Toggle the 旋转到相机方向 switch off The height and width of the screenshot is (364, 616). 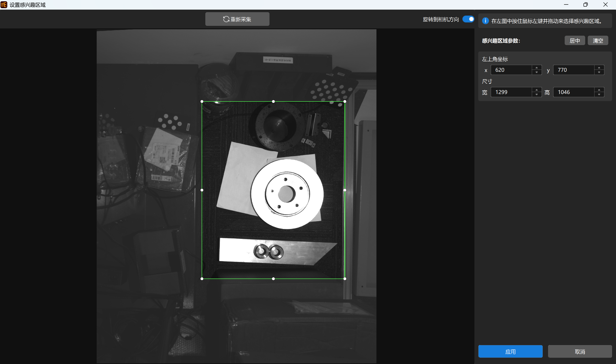[x=468, y=19]
